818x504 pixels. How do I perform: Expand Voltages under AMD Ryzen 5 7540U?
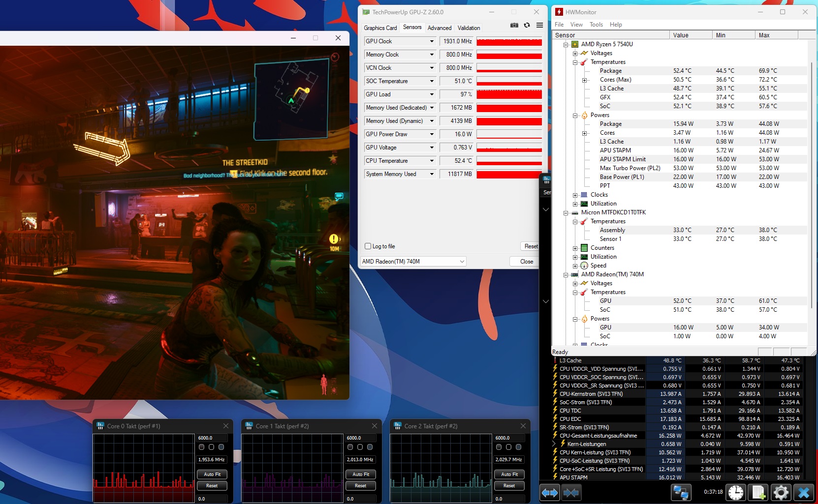tap(575, 53)
